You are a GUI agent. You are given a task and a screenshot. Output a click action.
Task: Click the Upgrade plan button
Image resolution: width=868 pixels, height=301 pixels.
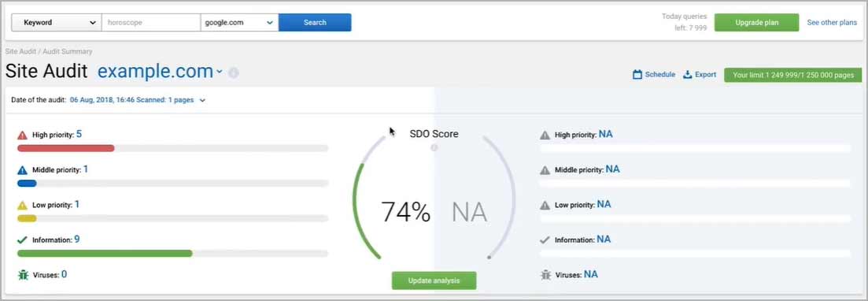[757, 23]
